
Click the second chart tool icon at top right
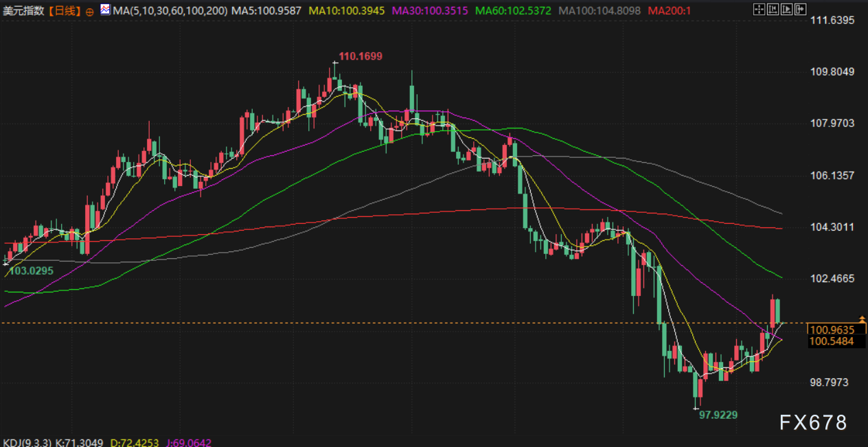773,9
